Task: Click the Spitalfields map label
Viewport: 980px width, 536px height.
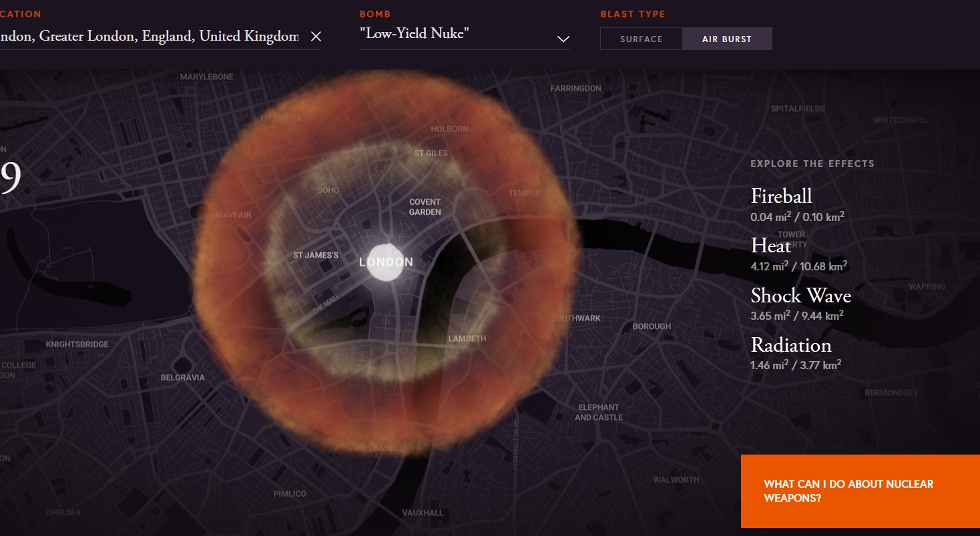Action: (798, 108)
